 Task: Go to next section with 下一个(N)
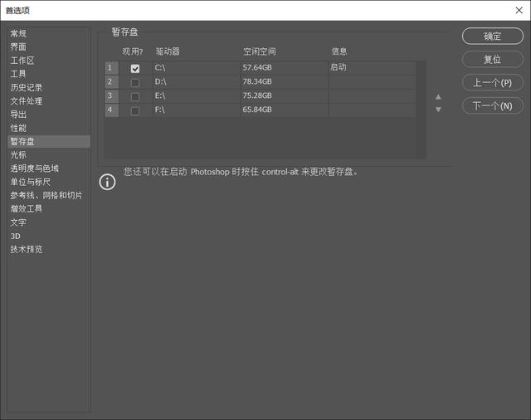492,106
